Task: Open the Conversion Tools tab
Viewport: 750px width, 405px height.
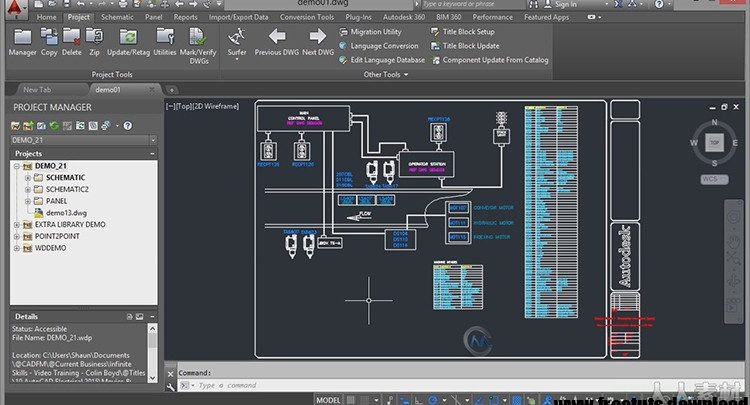Action: click(x=307, y=17)
